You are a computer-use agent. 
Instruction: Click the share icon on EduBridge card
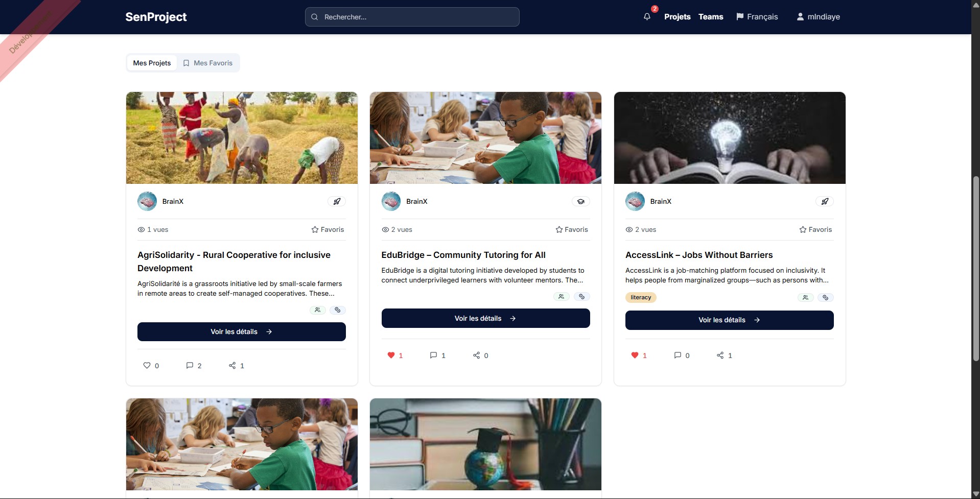pyautogui.click(x=476, y=355)
